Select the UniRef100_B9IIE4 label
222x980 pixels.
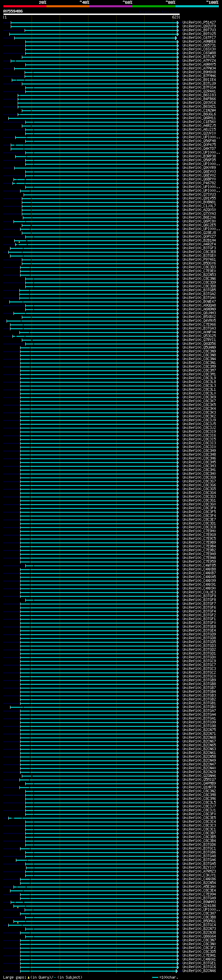click(x=199, y=80)
